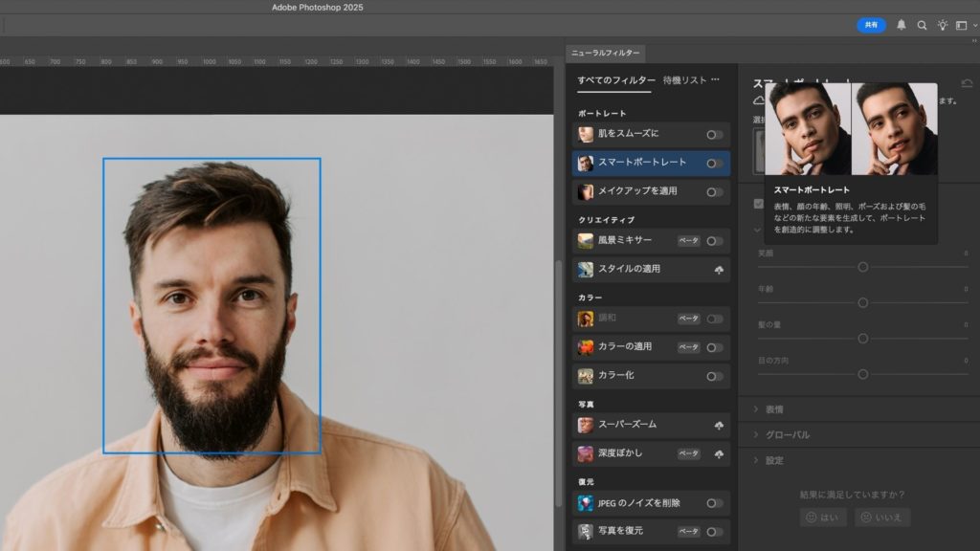Turn on the スマートポートレート toggle
The height and width of the screenshot is (551, 980).
pos(714,164)
